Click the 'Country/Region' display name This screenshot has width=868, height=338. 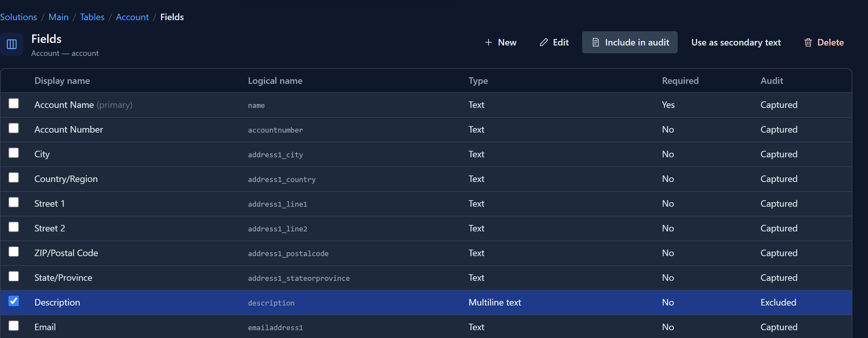click(x=66, y=179)
